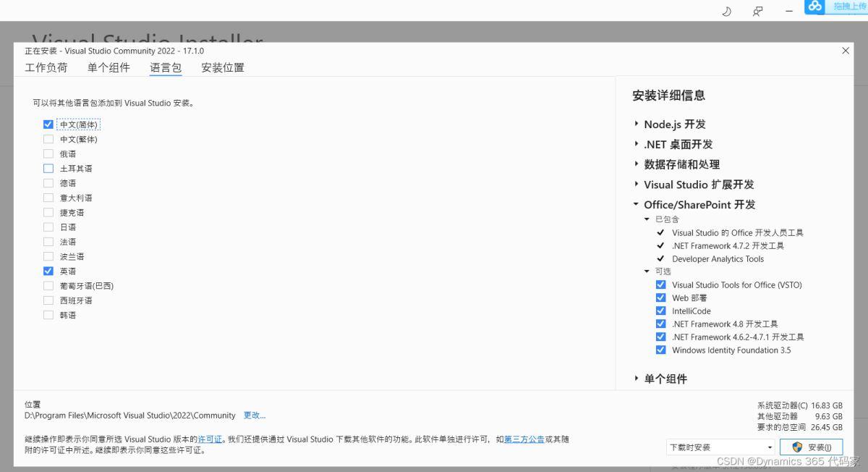This screenshot has height=472, width=868.
Task: Open the feedback icon in title bar
Action: tap(758, 11)
